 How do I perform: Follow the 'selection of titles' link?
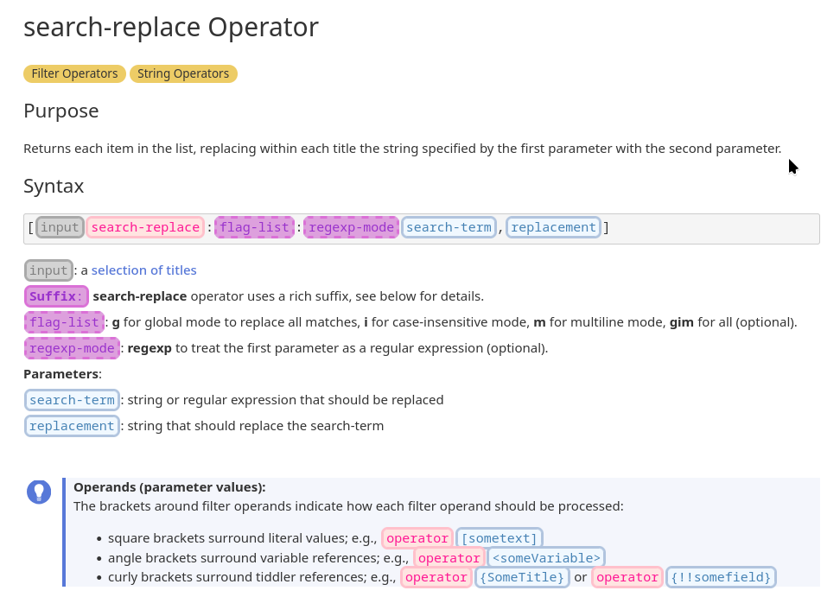tap(144, 270)
